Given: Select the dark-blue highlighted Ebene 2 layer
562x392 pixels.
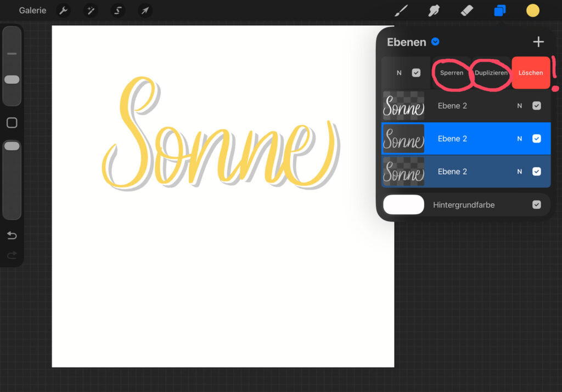Looking at the screenshot, I should (x=466, y=172).
